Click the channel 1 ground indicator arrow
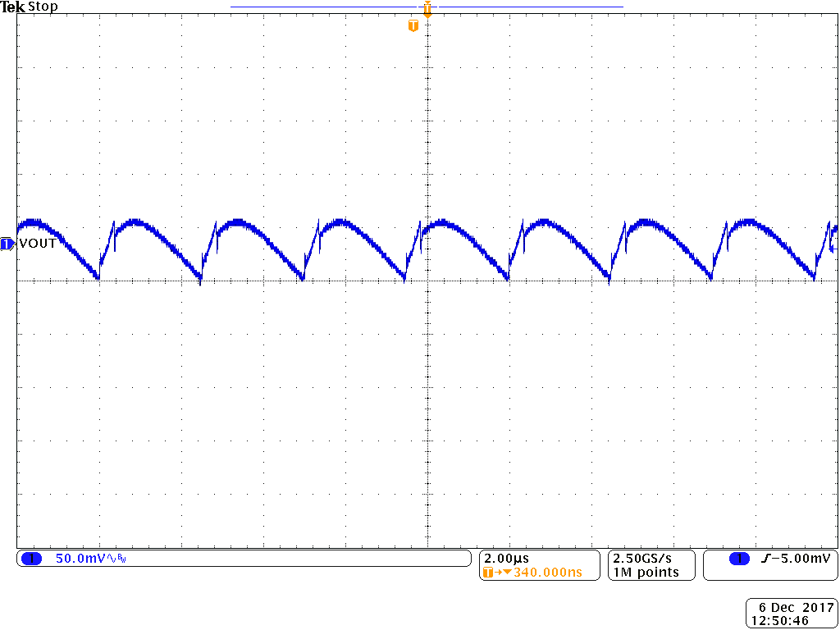 click(x=6, y=243)
